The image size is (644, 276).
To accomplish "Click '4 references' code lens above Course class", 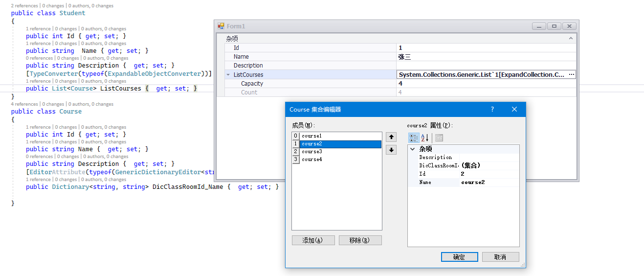I will click(x=24, y=104).
